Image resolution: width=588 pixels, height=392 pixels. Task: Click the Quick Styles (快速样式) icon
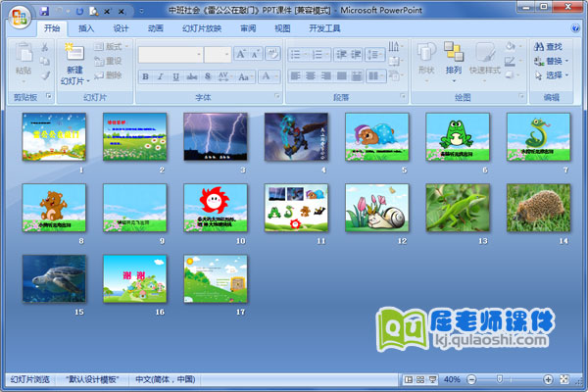(x=485, y=53)
